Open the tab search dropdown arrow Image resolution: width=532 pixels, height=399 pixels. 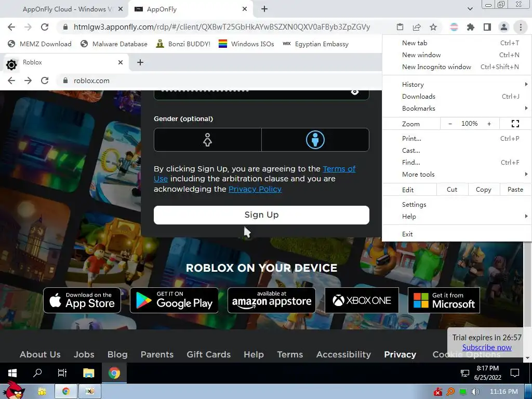pyautogui.click(x=470, y=9)
